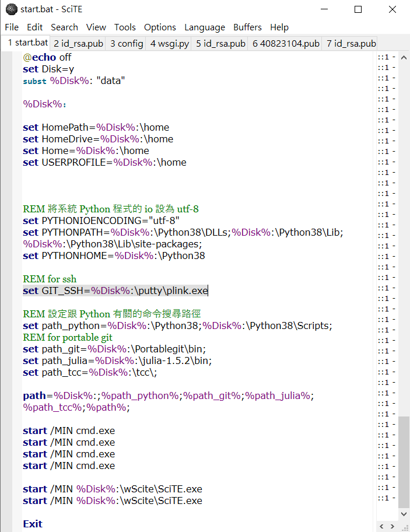Click the horizontal scroll right arrow

tap(393, 526)
